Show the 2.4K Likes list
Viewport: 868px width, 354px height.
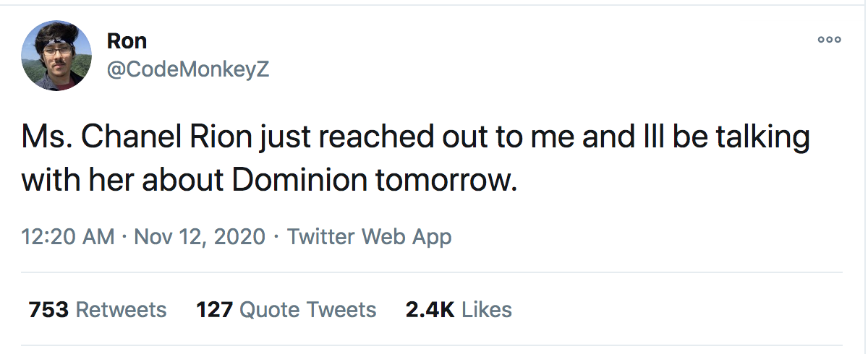(459, 310)
